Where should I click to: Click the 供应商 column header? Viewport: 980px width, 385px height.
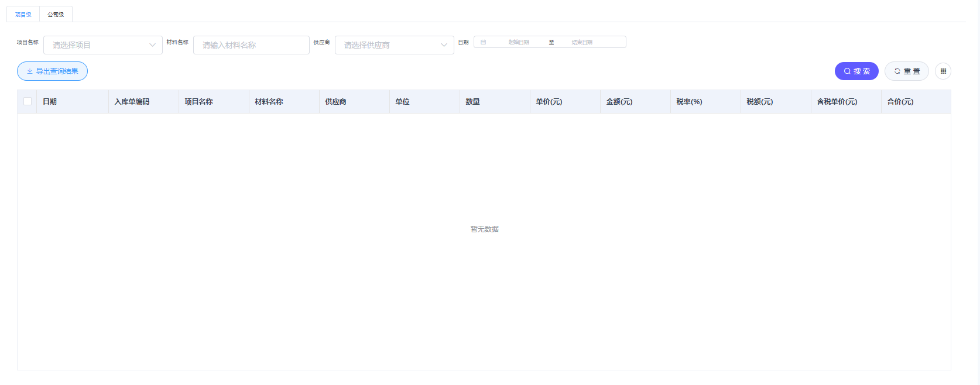pyautogui.click(x=355, y=102)
